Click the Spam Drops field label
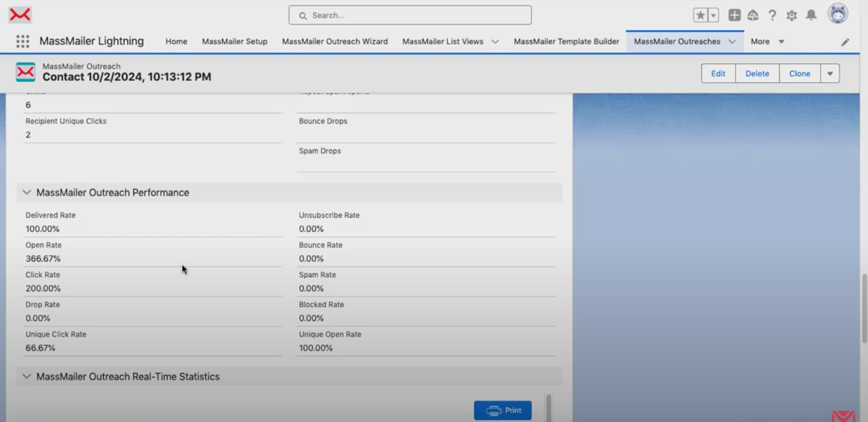Image resolution: width=868 pixels, height=422 pixels. (320, 151)
